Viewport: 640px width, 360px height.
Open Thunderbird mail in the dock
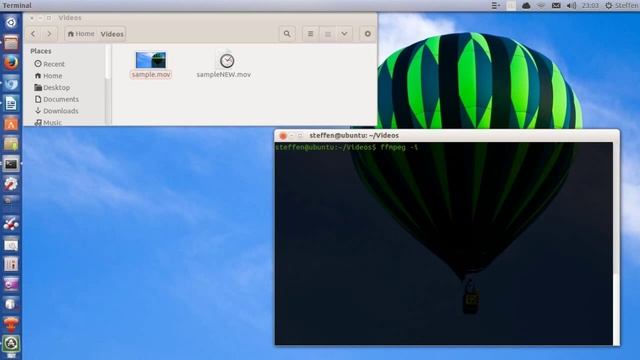(11, 83)
